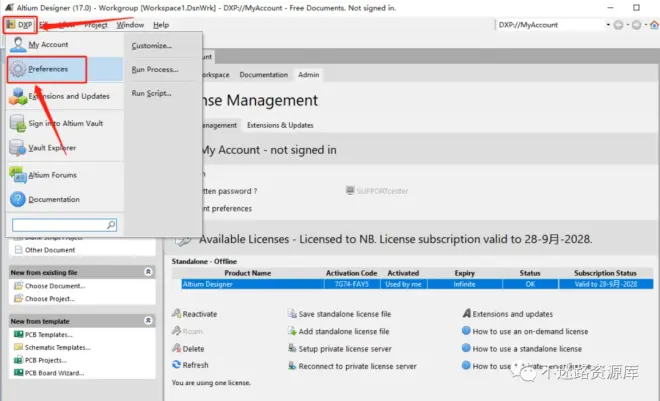The image size is (660, 401).
Task: Click the Delete link
Action: 193,349
